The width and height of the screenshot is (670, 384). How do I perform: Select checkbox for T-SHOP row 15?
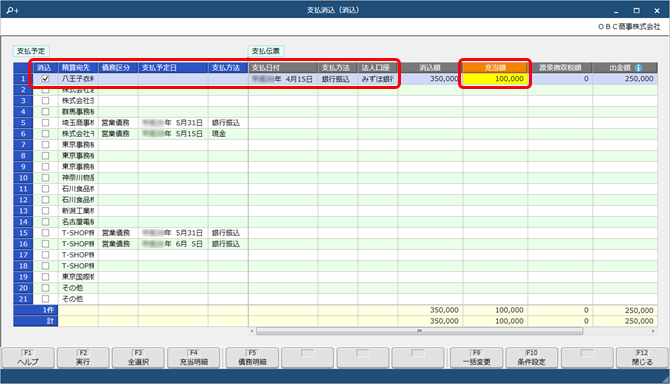[x=45, y=233]
